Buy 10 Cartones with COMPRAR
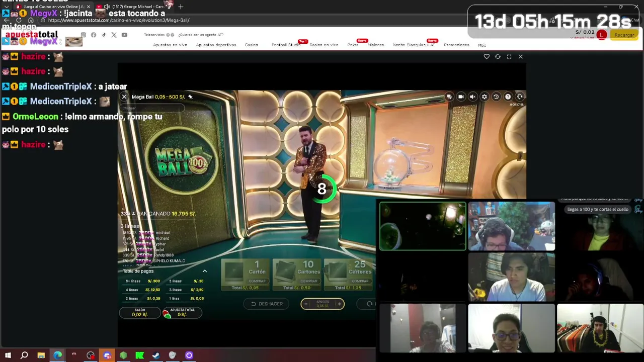644x362 pixels. (x=308, y=281)
